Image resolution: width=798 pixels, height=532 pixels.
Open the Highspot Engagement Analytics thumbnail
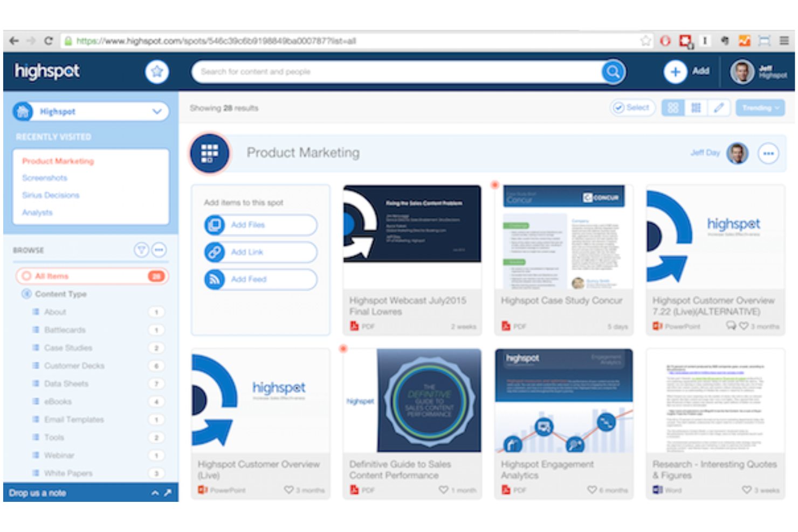point(563,400)
